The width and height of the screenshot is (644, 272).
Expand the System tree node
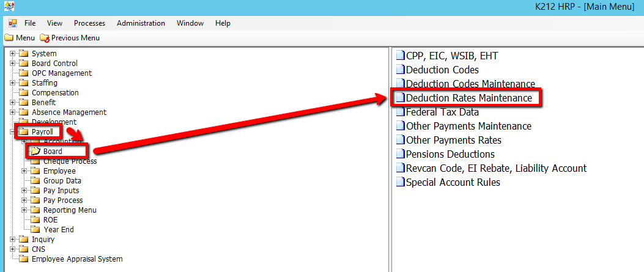pos(13,54)
